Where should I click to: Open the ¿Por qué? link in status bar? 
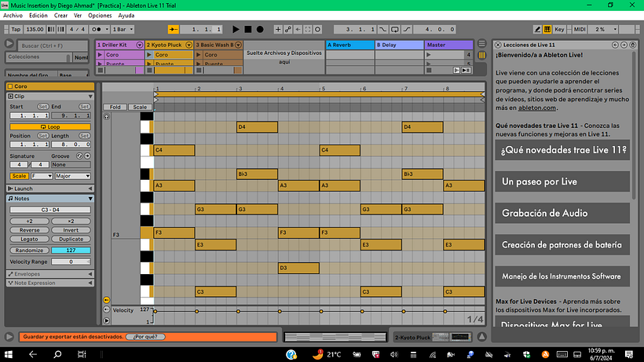[x=145, y=337]
